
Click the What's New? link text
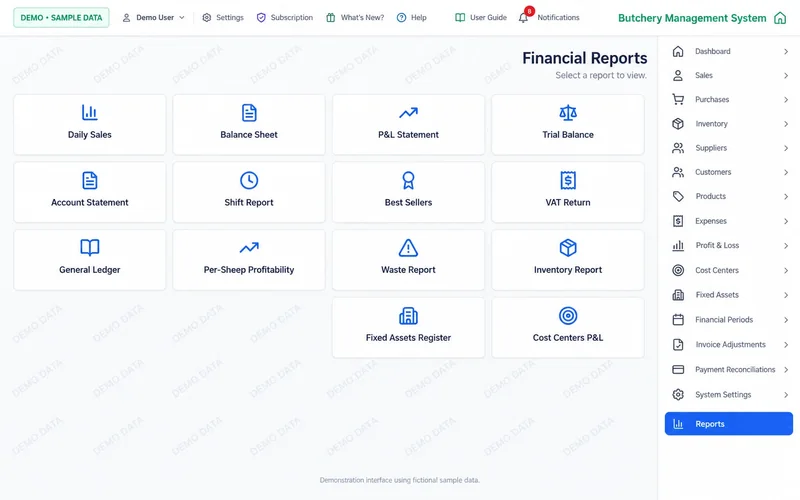point(362,17)
